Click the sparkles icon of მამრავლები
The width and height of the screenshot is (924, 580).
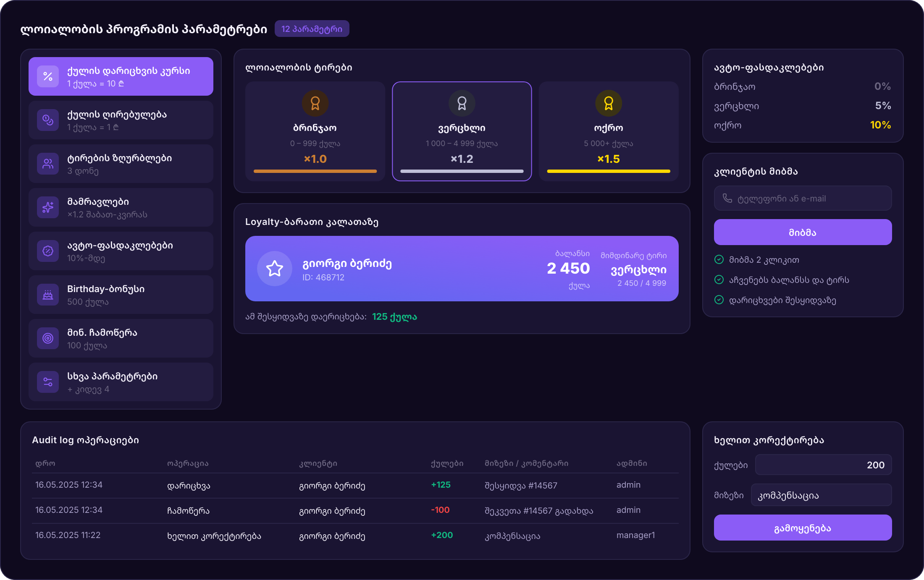point(48,207)
